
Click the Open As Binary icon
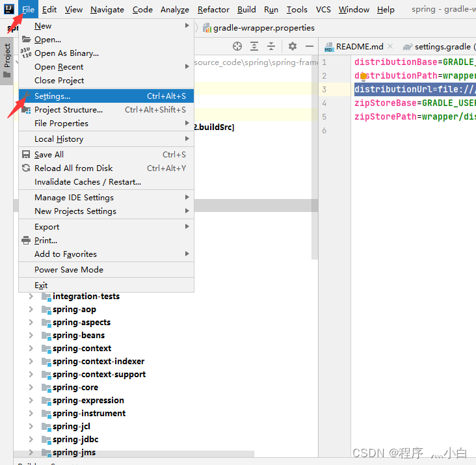26,53
